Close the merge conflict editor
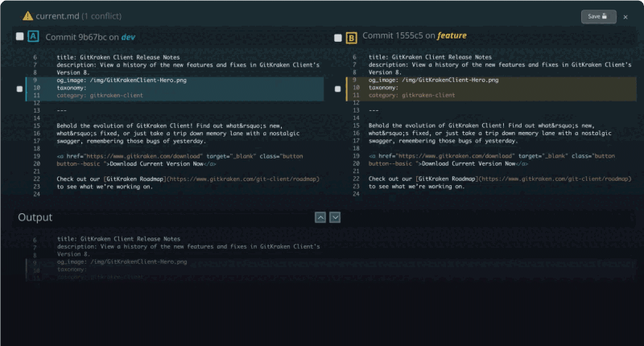Screen dimensions: 644x346 point(625,17)
